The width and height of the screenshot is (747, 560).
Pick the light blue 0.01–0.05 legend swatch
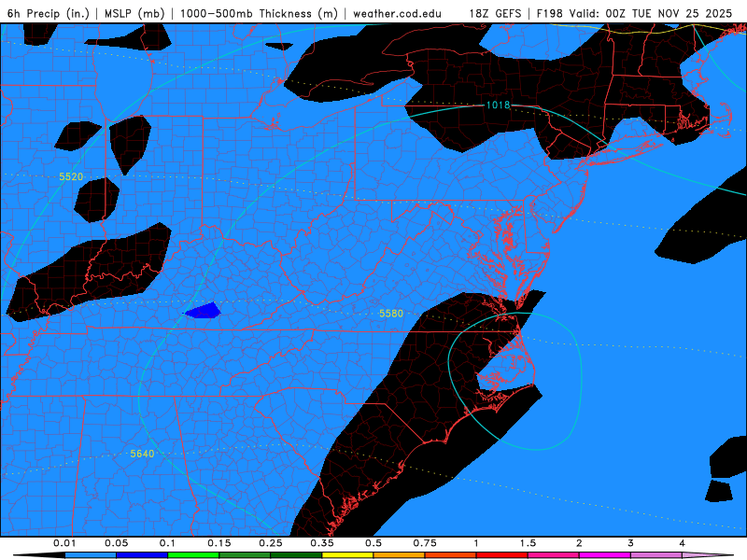91,555
